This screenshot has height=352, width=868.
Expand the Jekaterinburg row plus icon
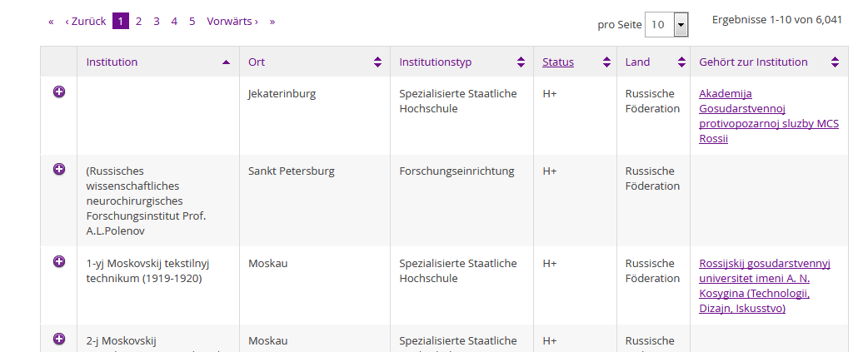coord(59,92)
